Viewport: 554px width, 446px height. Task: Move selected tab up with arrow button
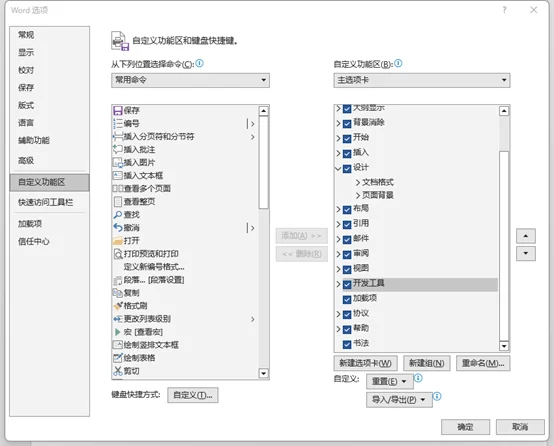pyautogui.click(x=526, y=236)
